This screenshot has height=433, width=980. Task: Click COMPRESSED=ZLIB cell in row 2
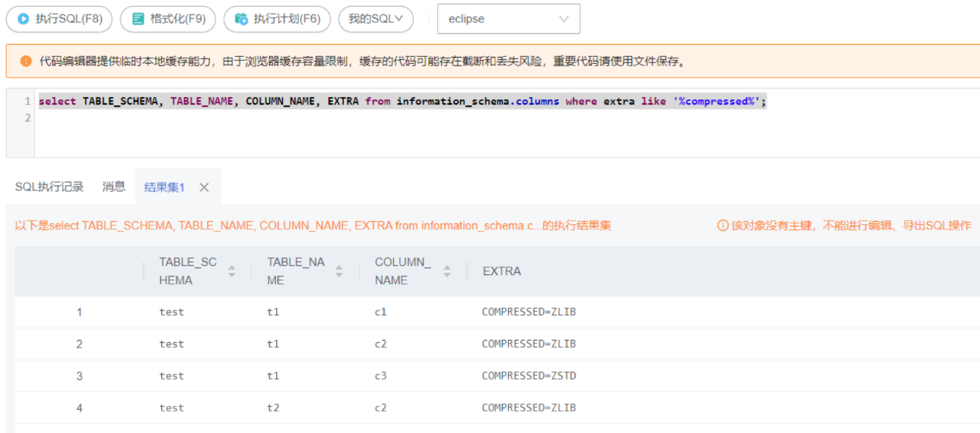529,344
